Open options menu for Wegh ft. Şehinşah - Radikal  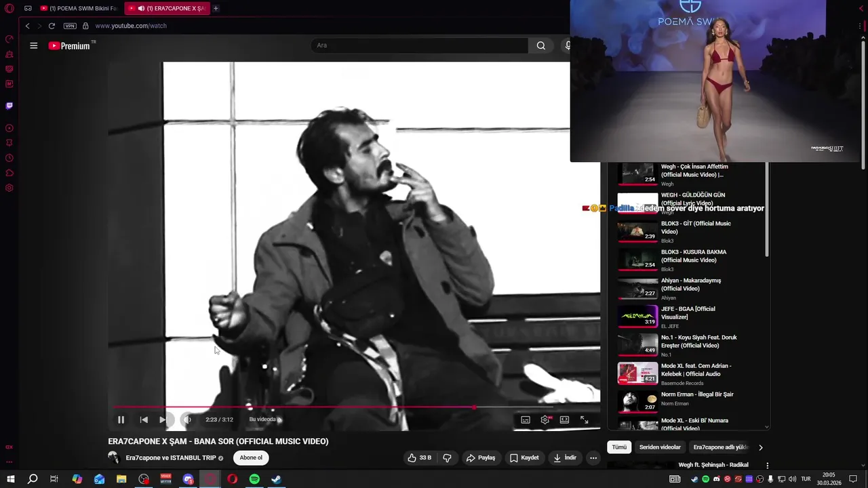[x=768, y=466]
